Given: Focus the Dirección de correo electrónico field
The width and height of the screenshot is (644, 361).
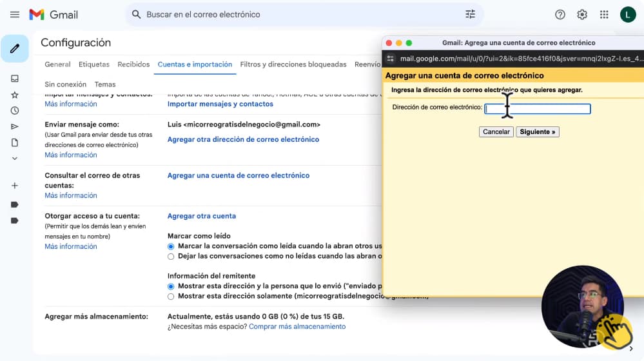Looking at the screenshot, I should tap(538, 109).
